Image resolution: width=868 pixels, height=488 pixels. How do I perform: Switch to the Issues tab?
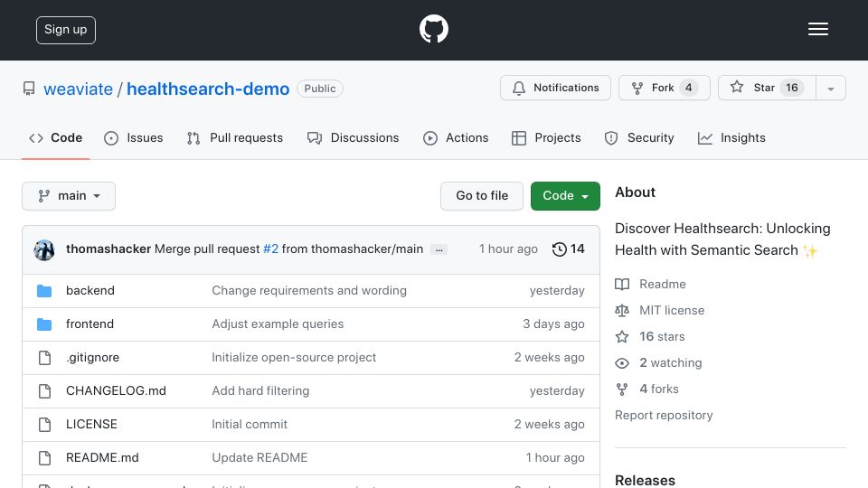[134, 137]
